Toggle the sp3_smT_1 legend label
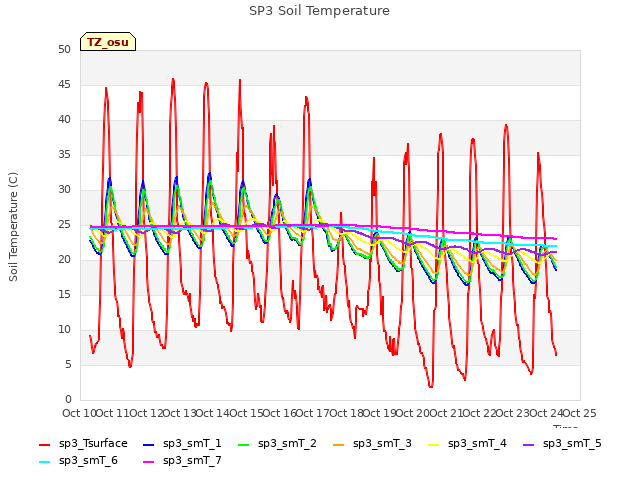This screenshot has width=640, height=480. pos(192,444)
